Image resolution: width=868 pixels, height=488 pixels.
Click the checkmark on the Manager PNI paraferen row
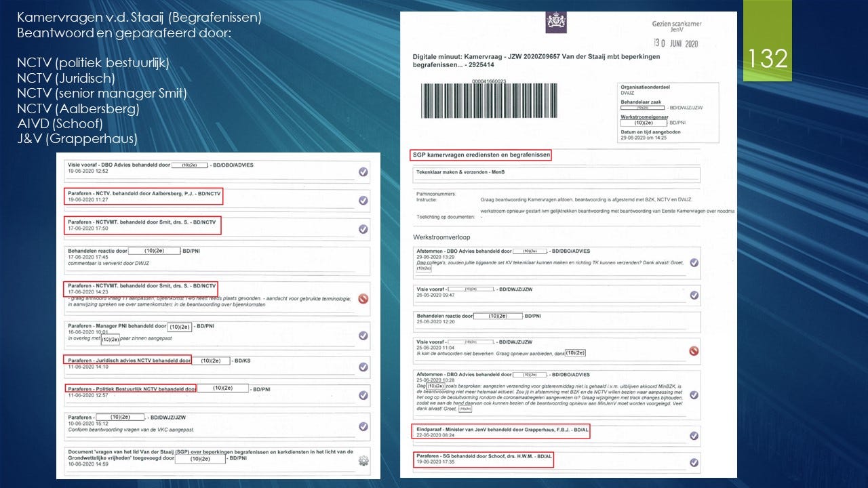click(363, 335)
